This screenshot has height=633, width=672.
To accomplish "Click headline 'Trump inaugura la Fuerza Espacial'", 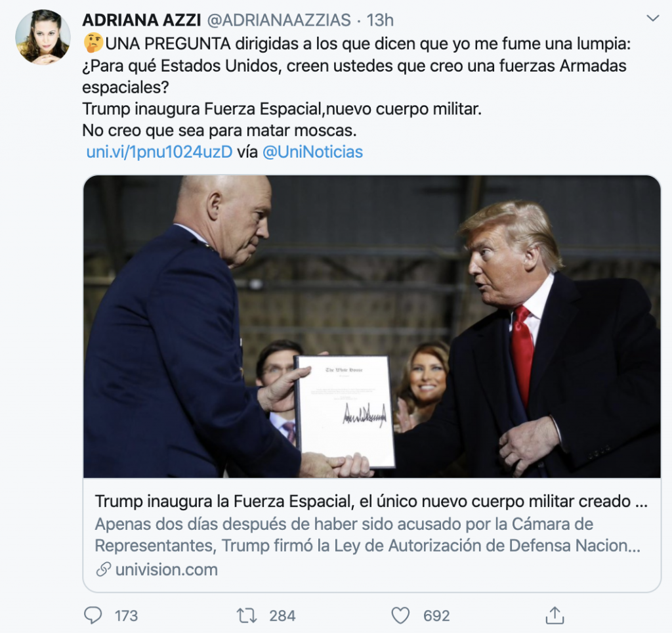I will point(223,501).
